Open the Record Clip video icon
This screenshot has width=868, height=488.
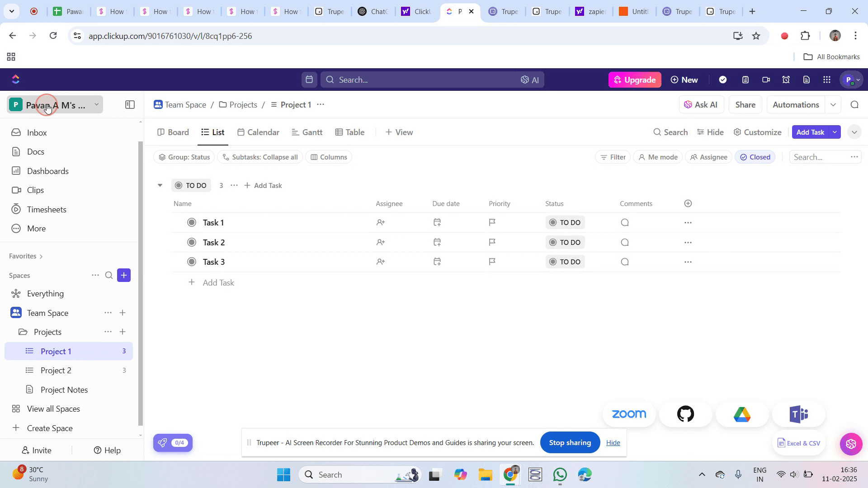(x=766, y=80)
